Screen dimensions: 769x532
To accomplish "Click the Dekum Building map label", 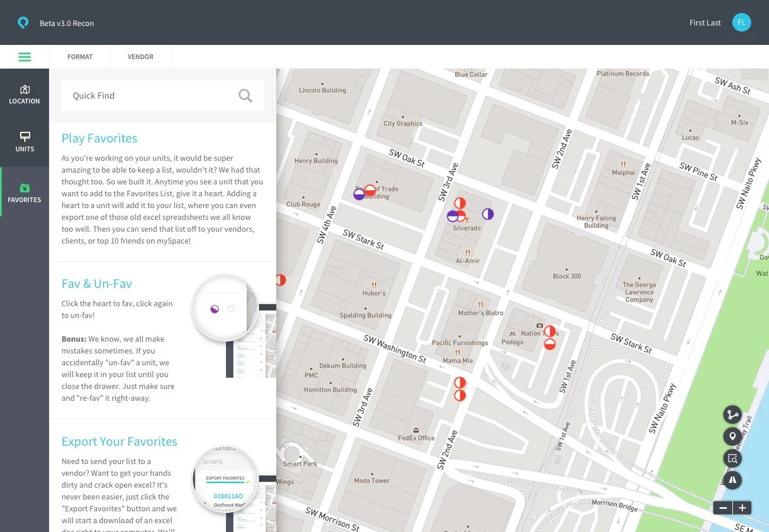I will tap(343, 366).
